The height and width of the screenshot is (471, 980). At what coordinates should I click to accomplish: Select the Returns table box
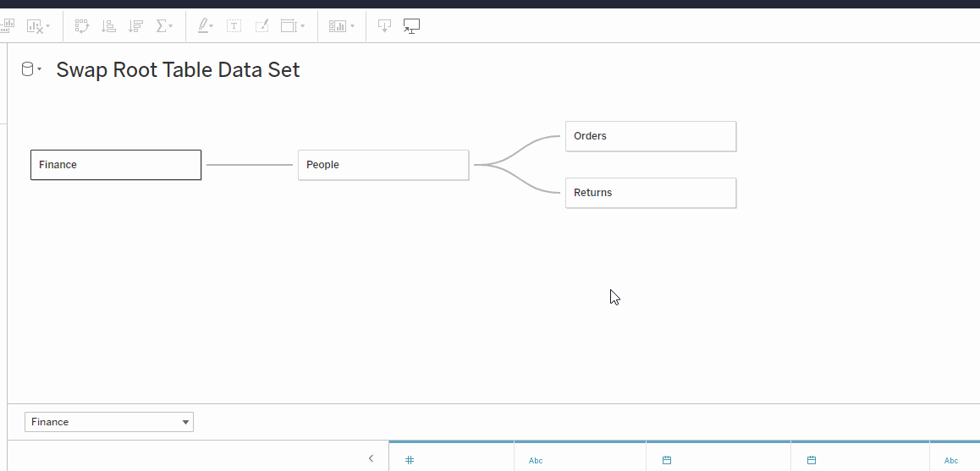651,193
